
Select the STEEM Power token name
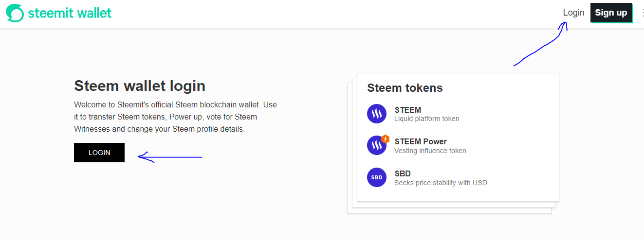[x=421, y=142]
